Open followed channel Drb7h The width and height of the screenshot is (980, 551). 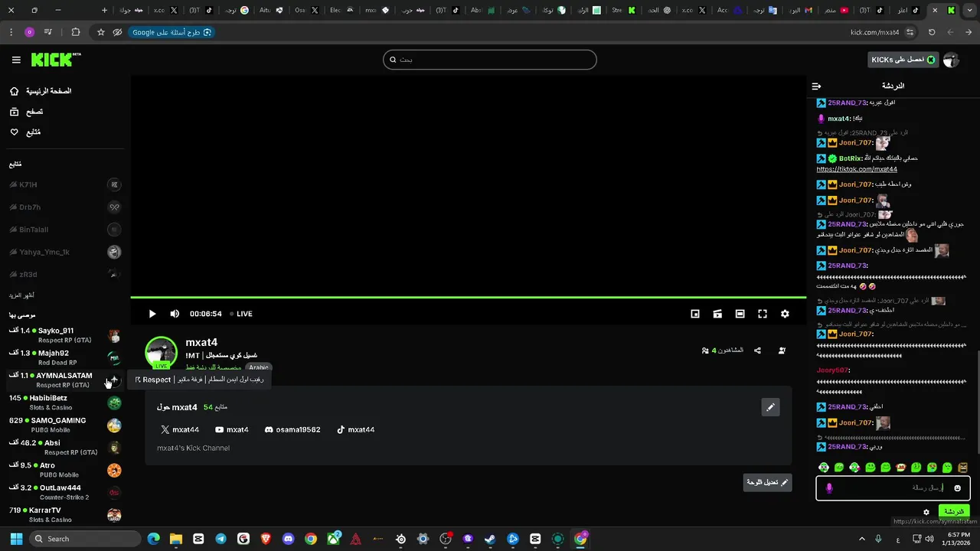[x=65, y=207]
